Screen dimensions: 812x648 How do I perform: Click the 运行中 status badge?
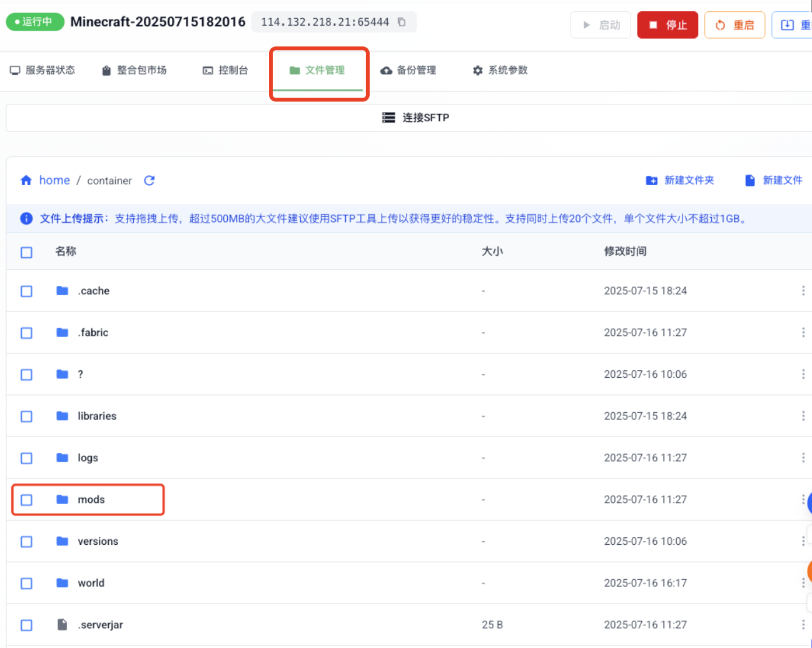click(x=35, y=22)
